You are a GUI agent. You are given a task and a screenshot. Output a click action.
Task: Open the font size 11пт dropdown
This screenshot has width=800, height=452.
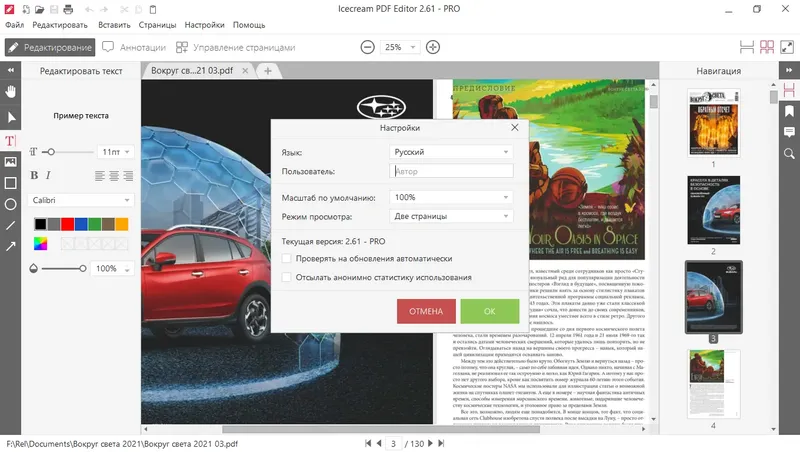116,152
